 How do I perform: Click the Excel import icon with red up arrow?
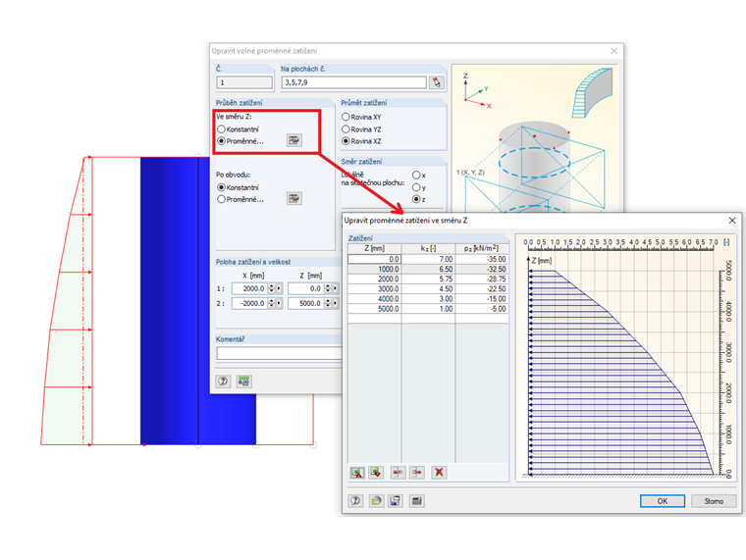(357, 473)
